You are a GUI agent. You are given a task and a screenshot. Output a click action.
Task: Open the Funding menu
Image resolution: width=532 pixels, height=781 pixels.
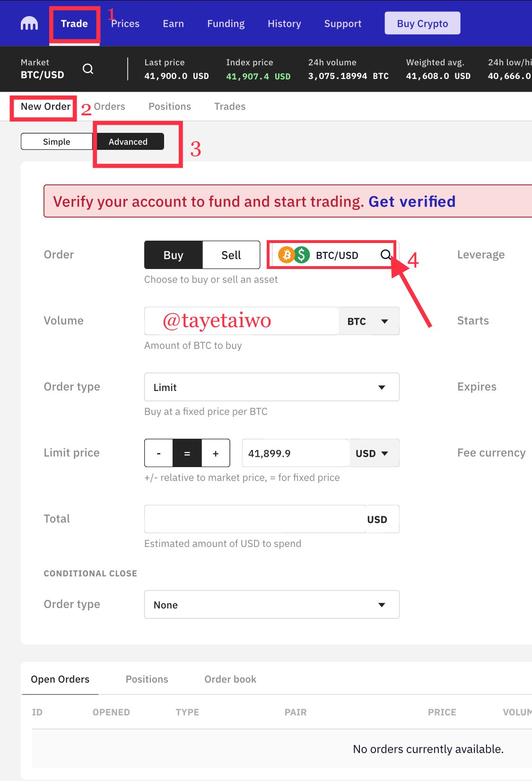pyautogui.click(x=226, y=24)
